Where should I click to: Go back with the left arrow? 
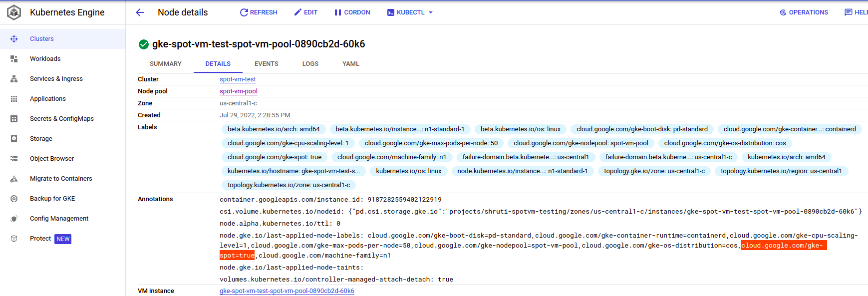click(140, 12)
